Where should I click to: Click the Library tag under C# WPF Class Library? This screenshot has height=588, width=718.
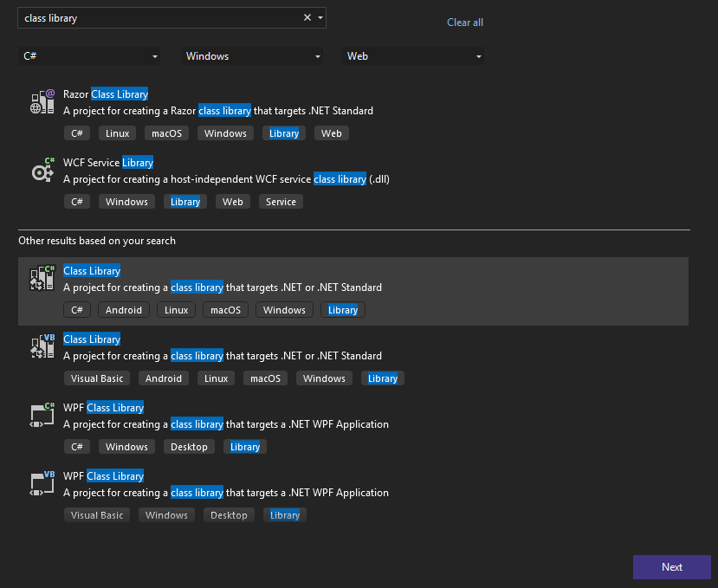point(245,447)
